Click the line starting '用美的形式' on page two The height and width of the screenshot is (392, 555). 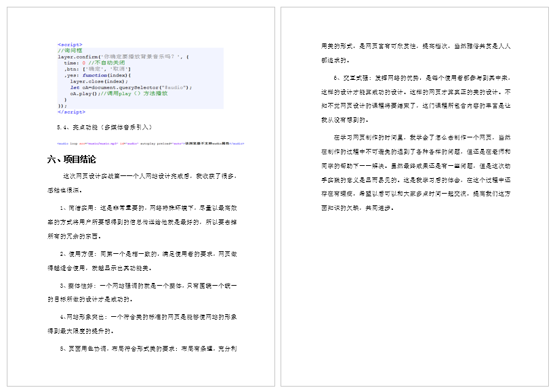[x=416, y=46]
